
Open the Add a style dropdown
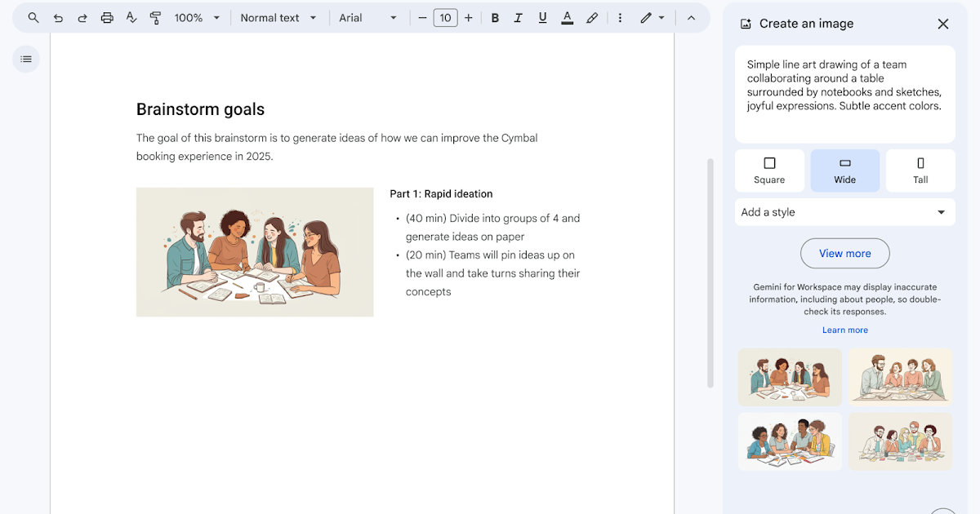click(845, 212)
